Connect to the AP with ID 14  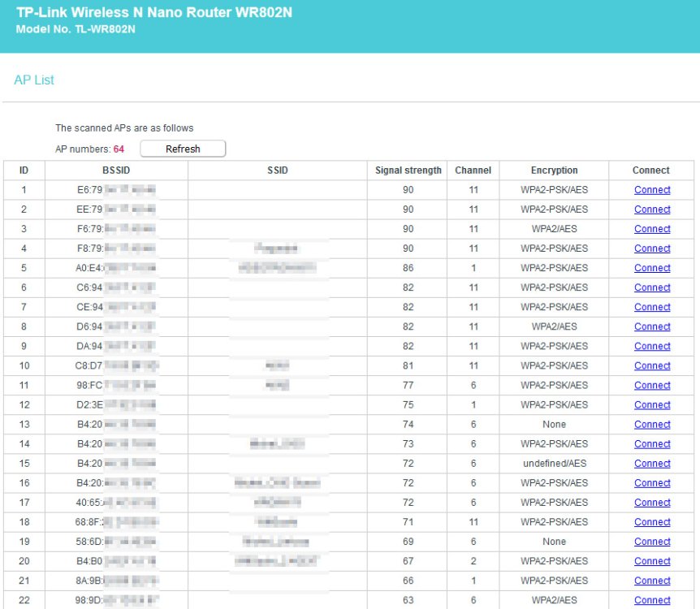(x=652, y=444)
